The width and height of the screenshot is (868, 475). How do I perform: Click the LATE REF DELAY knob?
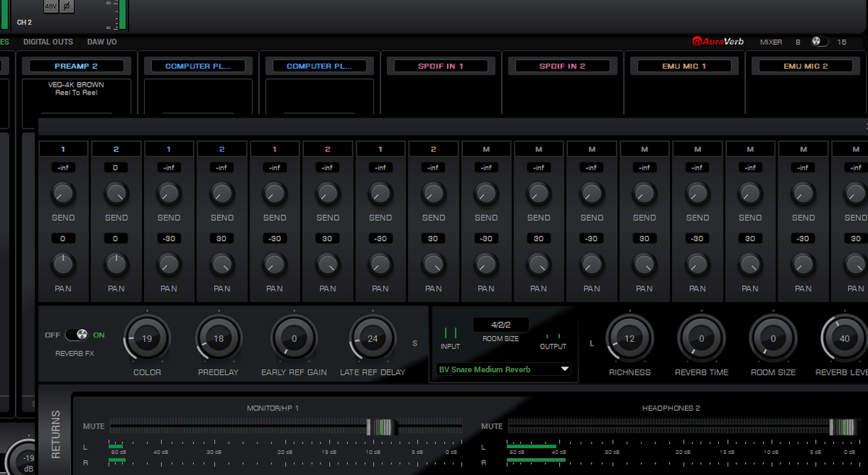tap(373, 338)
